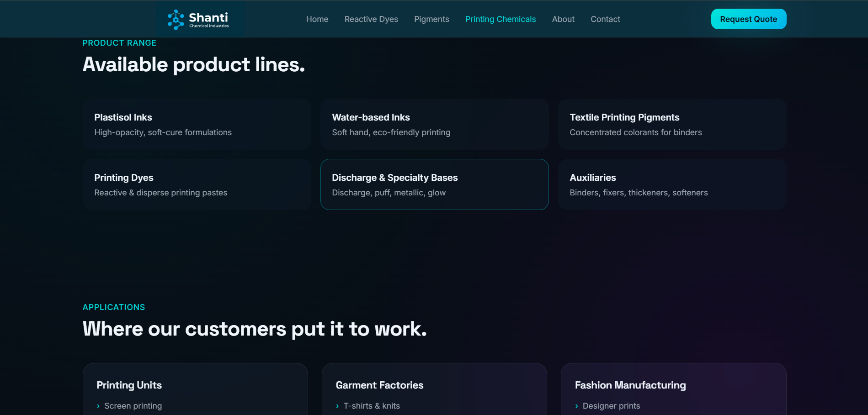Image resolution: width=868 pixels, height=415 pixels.
Task: Select the Garment Factories heading
Action: point(379,385)
